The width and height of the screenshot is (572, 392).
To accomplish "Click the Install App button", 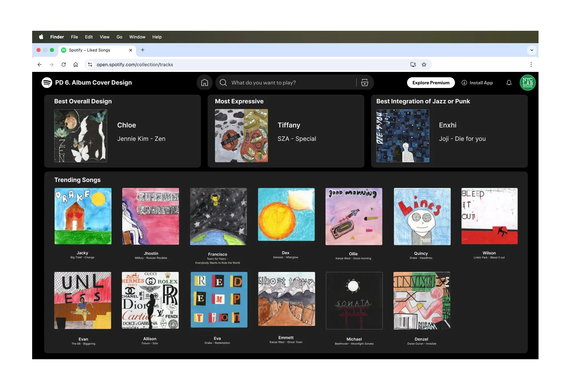I will pyautogui.click(x=477, y=83).
